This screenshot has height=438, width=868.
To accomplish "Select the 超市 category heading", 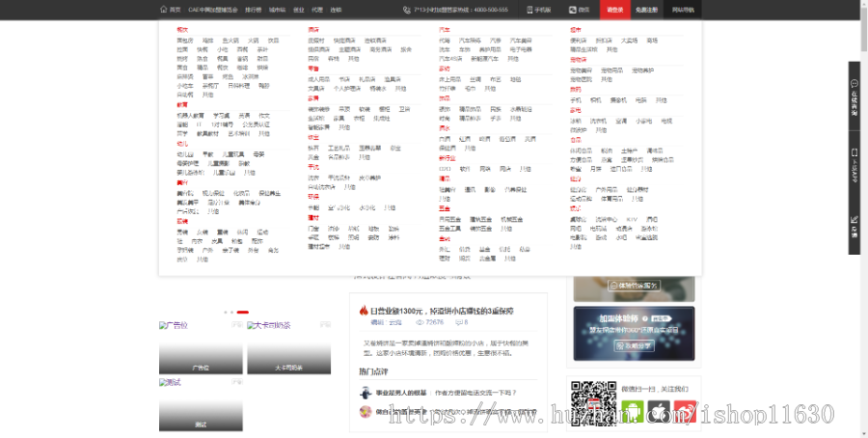I will tap(576, 30).
